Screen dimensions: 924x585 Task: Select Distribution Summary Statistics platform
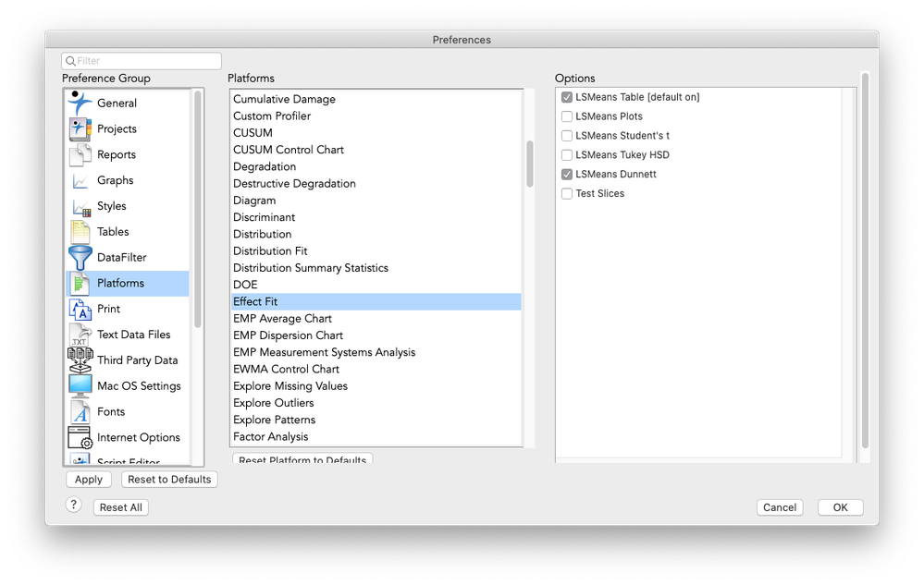376,268
